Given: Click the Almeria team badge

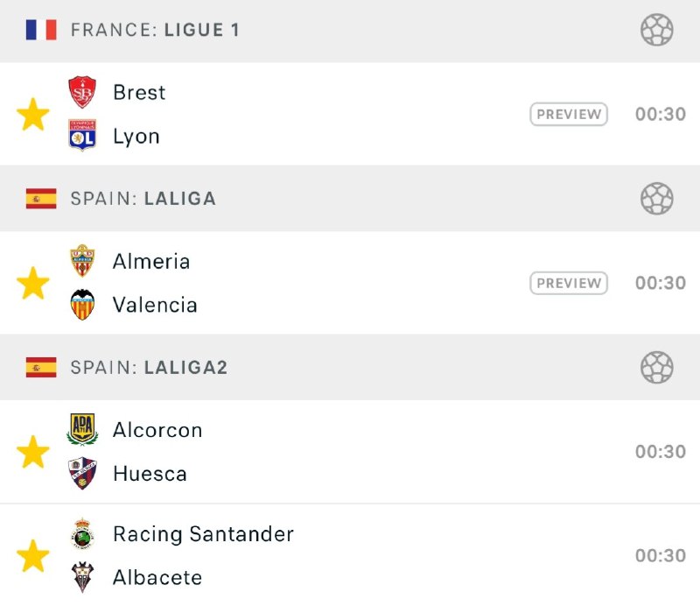Looking at the screenshot, I should 82,261.
